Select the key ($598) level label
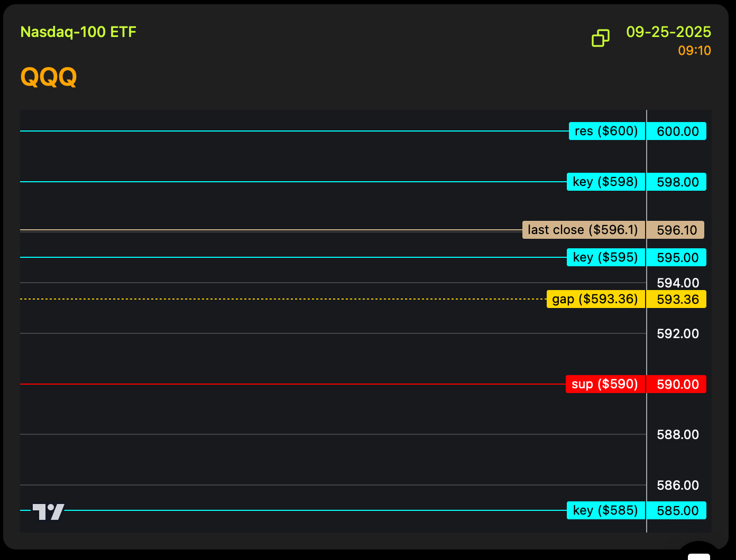The height and width of the screenshot is (560, 736). pyautogui.click(x=605, y=182)
